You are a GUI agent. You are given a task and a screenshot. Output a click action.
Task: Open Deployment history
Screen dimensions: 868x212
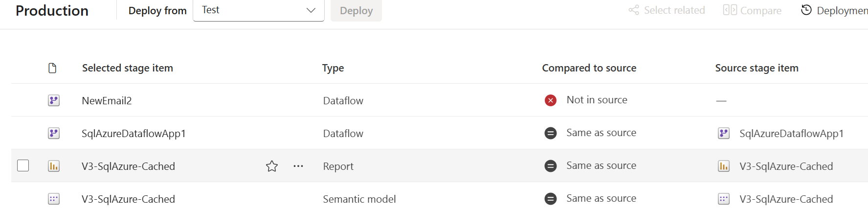coord(834,10)
